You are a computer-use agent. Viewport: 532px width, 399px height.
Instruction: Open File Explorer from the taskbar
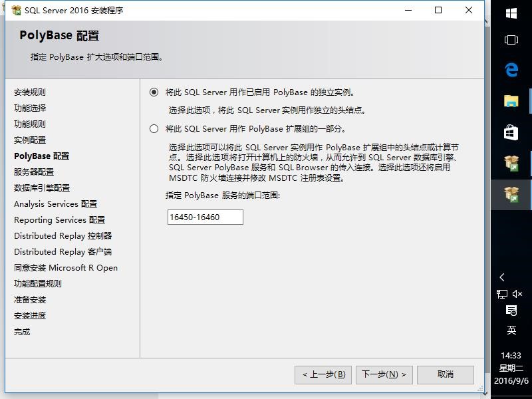pyautogui.click(x=511, y=101)
